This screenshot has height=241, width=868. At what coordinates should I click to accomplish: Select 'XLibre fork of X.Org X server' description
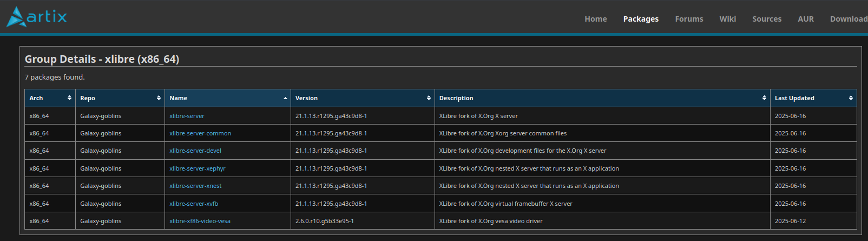602,116
